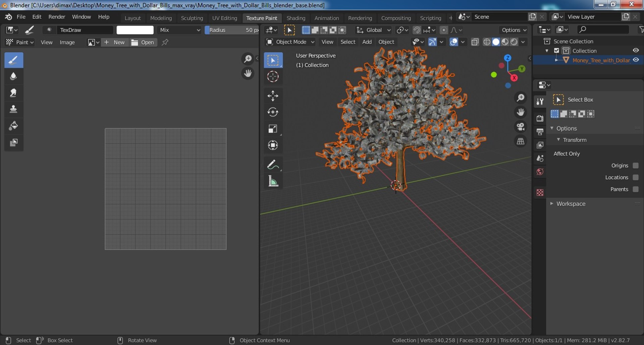This screenshot has width=644, height=345.
Task: Open the Global transform orientation dropdown
Action: (373, 30)
